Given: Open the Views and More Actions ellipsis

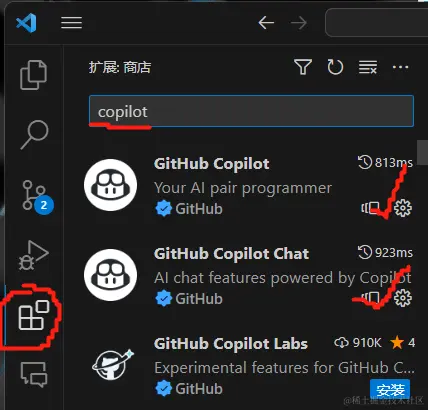Looking at the screenshot, I should [x=400, y=67].
